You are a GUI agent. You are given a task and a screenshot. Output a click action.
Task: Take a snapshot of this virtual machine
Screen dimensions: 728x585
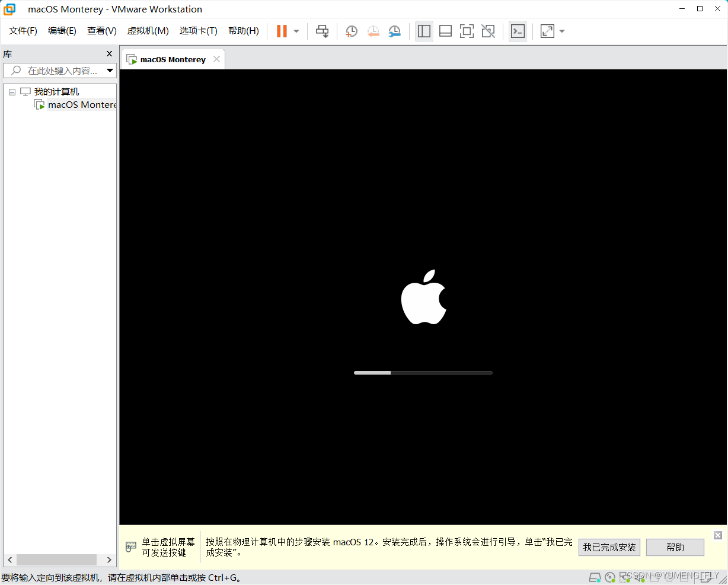[x=352, y=31]
